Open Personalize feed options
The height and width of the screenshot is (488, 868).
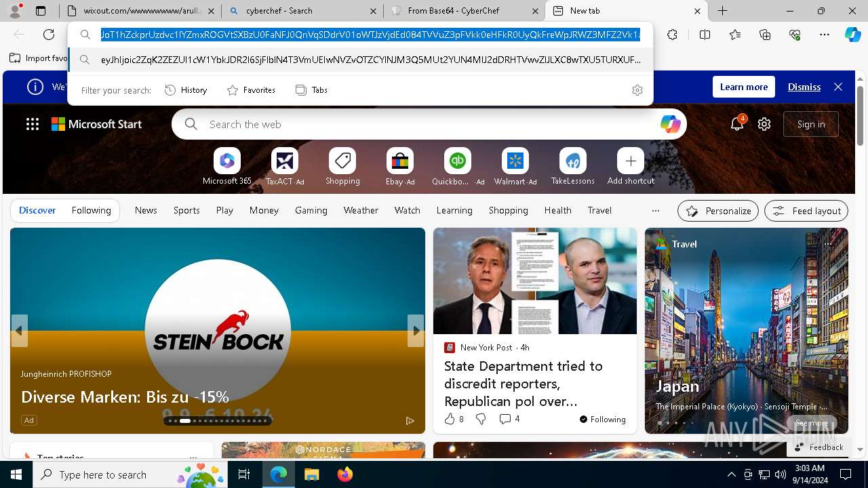(718, 211)
